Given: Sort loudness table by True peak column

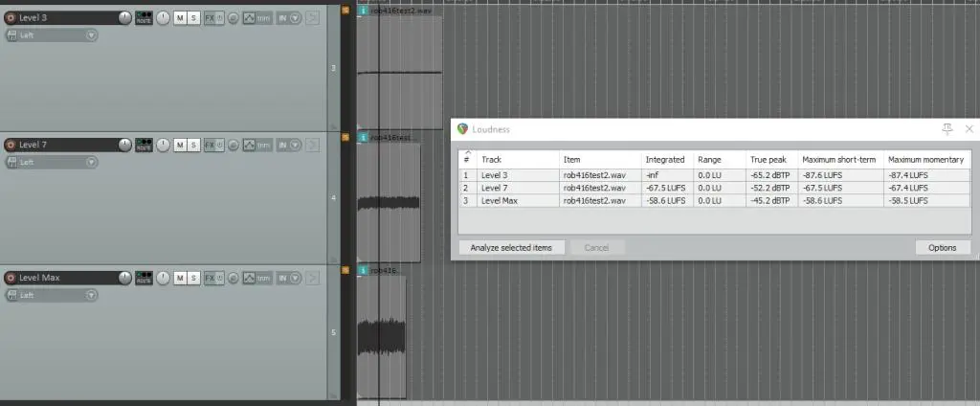Looking at the screenshot, I should [x=767, y=160].
